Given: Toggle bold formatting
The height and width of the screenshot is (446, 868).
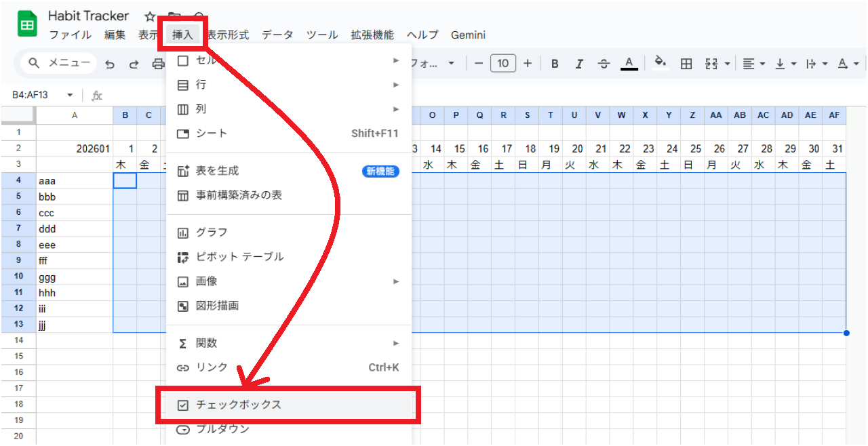Looking at the screenshot, I should click(x=555, y=63).
